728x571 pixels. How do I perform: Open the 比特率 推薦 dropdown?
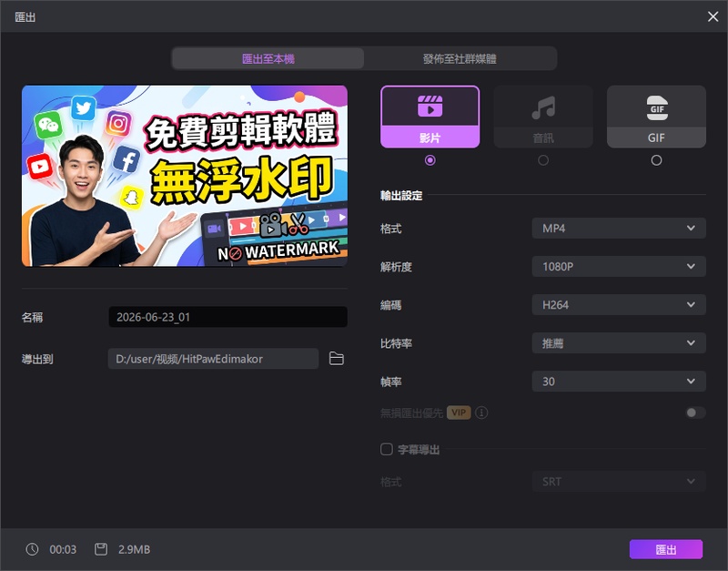coord(619,343)
